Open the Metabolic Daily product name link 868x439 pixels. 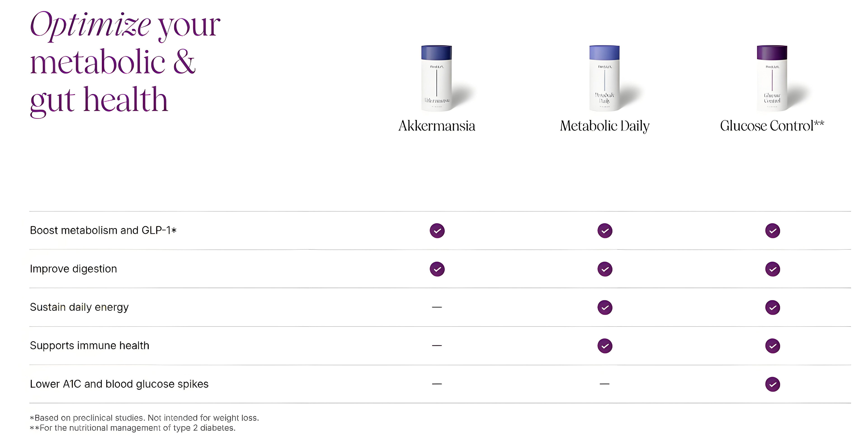pyautogui.click(x=604, y=126)
